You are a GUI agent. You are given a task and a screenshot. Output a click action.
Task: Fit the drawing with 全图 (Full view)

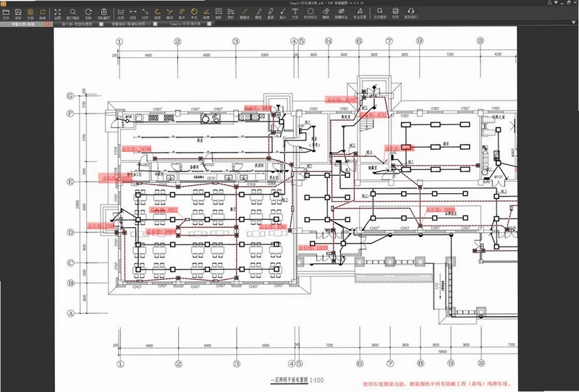(x=58, y=14)
